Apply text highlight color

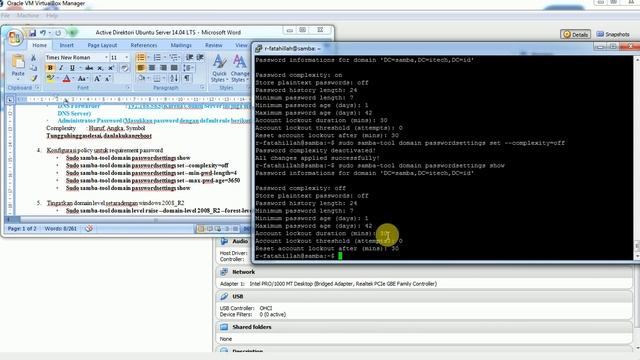click(x=50, y=78)
